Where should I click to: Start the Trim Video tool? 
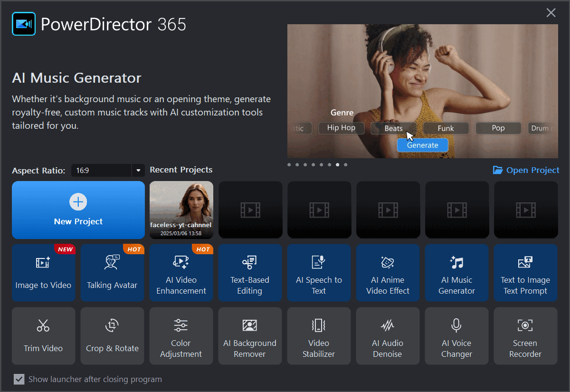43,336
